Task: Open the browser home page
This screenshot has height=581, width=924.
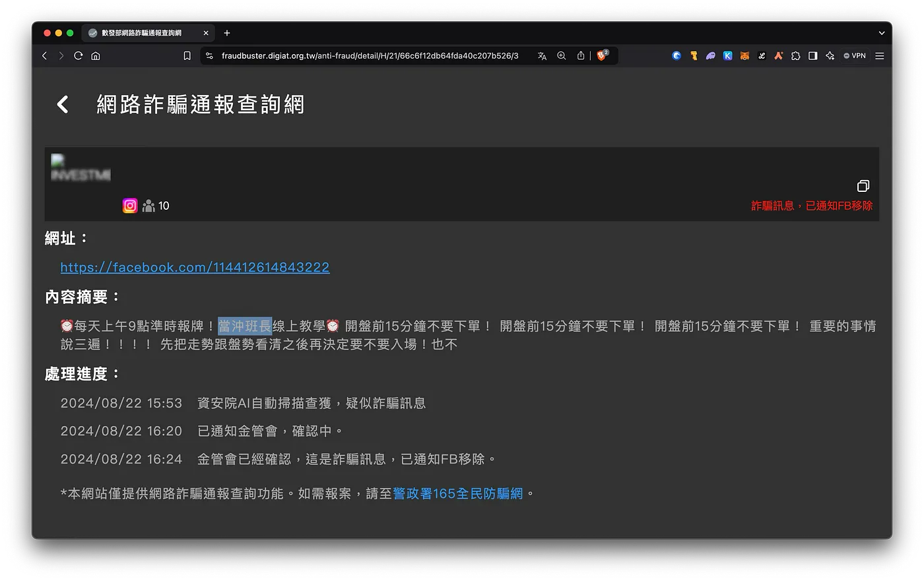Action: coord(96,56)
